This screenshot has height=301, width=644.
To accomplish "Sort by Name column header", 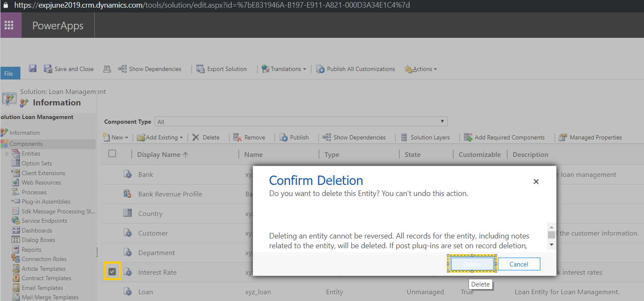I will tap(254, 154).
